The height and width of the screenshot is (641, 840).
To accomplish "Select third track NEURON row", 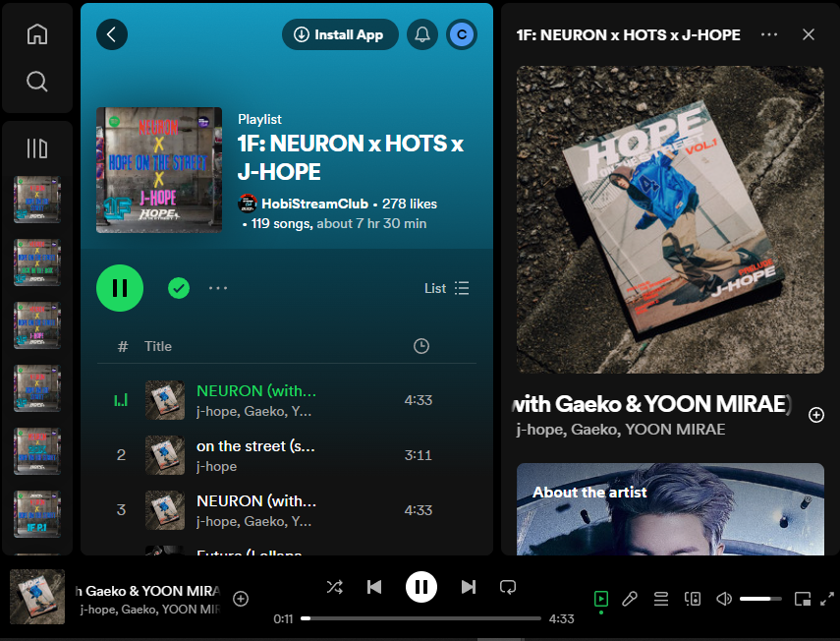I will coord(287,510).
